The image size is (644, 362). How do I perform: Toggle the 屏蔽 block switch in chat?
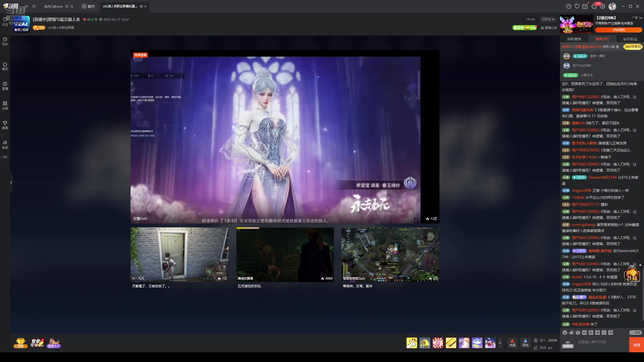(635, 333)
